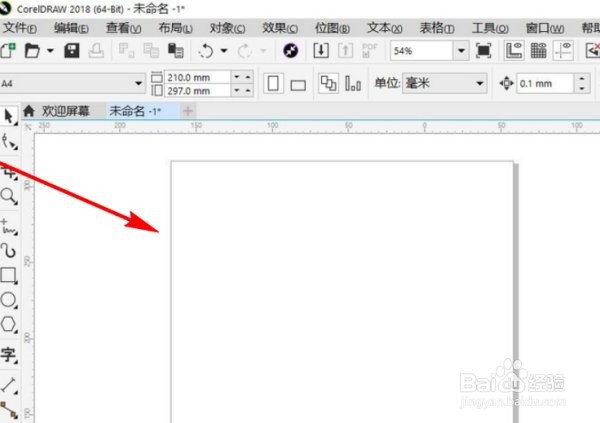This screenshot has width=600, height=423.
Task: Click the nudge distance stepper arrows
Action: (582, 83)
